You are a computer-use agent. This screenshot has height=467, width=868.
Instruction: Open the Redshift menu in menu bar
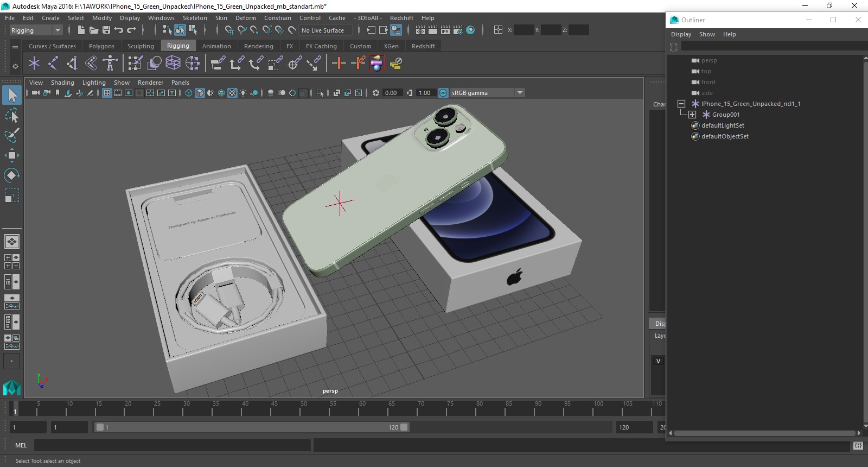(x=401, y=18)
